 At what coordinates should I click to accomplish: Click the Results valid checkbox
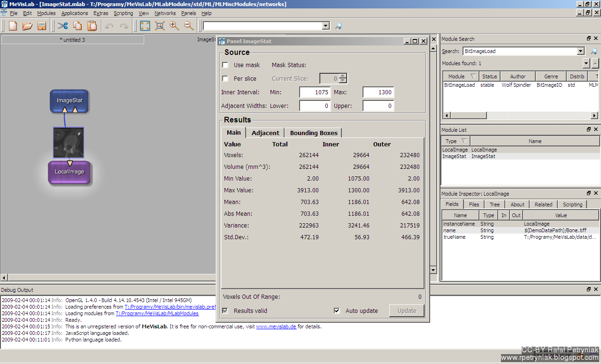point(225,311)
